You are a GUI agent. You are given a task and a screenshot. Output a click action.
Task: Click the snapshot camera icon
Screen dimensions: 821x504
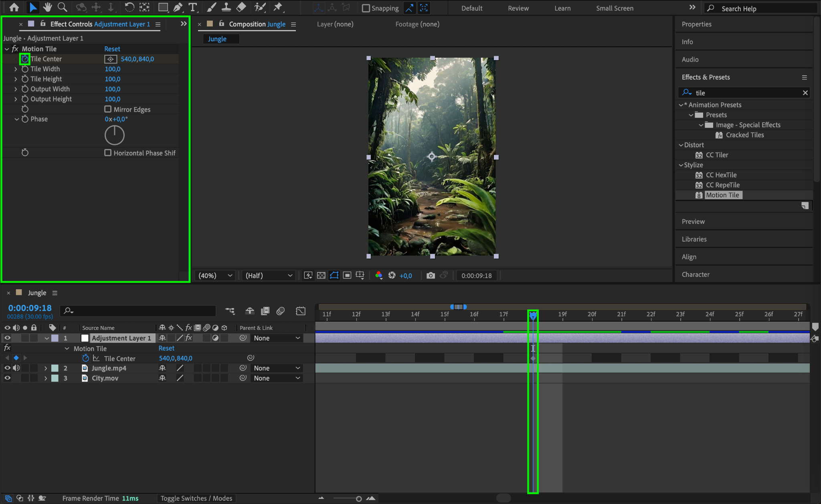click(431, 276)
